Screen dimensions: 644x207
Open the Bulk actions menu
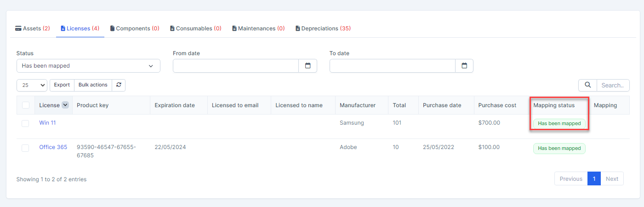(93, 85)
